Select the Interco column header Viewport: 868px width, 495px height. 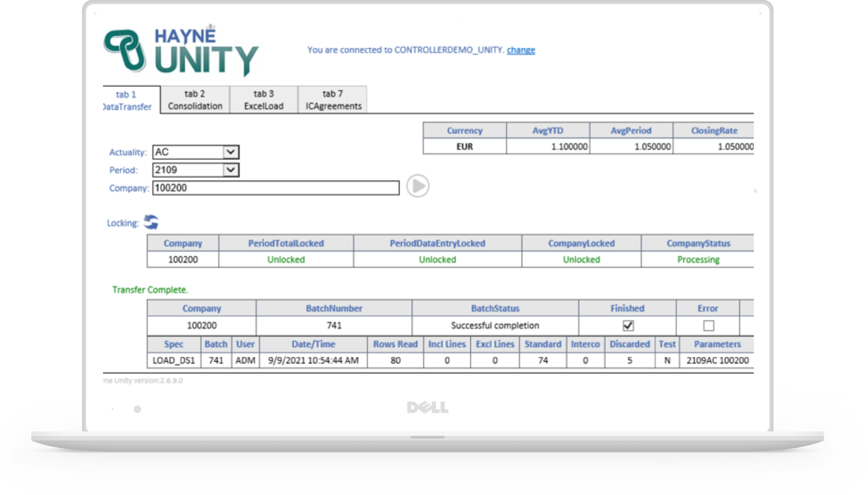click(585, 344)
